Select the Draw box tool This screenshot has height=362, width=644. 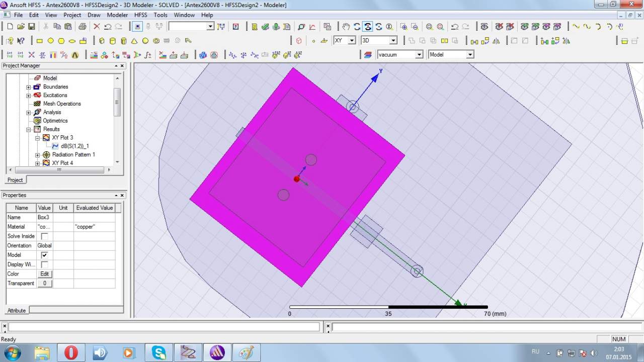(x=101, y=41)
